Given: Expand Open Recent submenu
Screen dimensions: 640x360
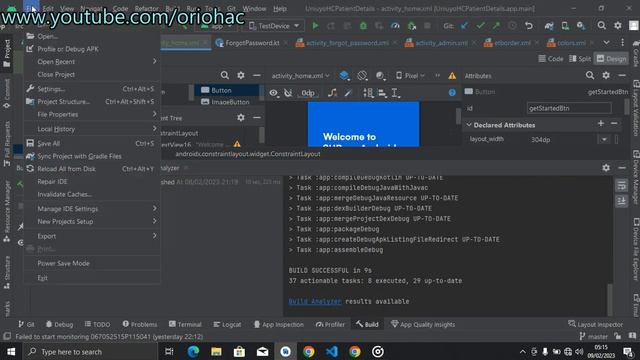Looking at the screenshot, I should tap(92, 62).
